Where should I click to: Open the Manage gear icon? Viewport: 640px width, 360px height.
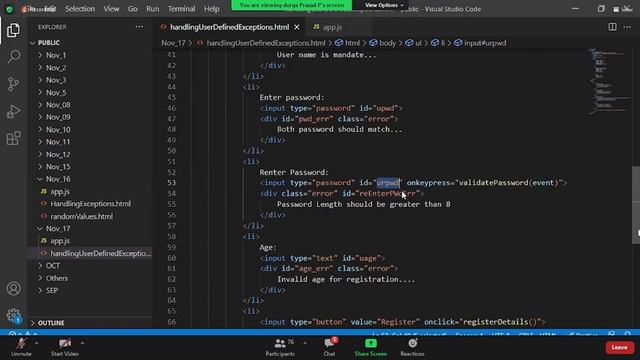pyautogui.click(x=13, y=315)
